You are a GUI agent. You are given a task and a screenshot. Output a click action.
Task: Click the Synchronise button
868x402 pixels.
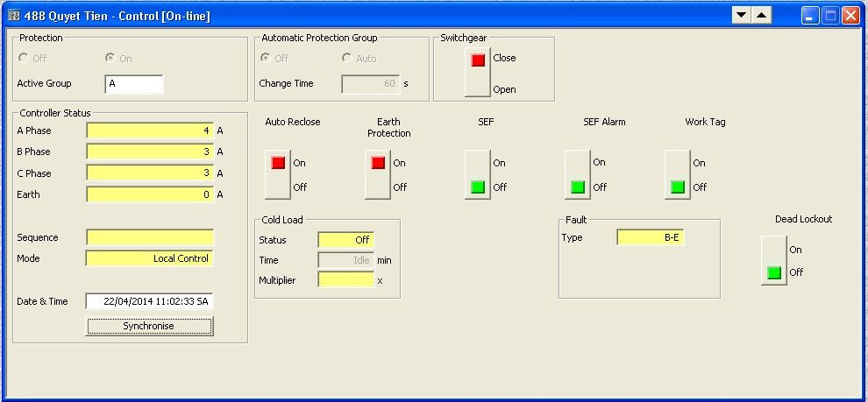click(149, 327)
